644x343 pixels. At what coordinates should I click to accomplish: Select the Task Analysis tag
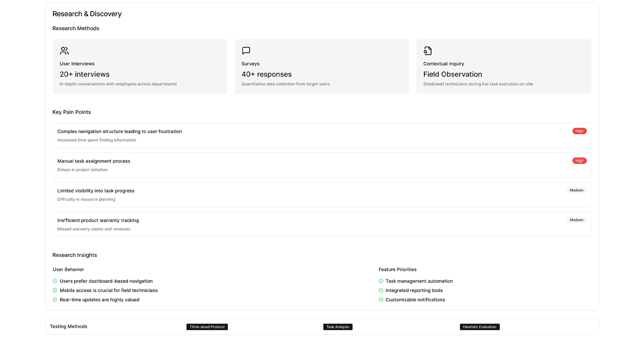pos(338,327)
